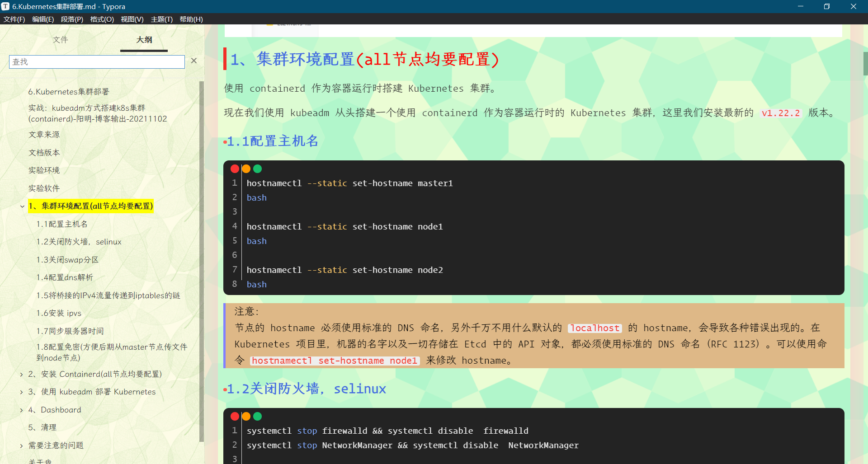
Task: Open the 文件(F) menu
Action: tap(14, 19)
